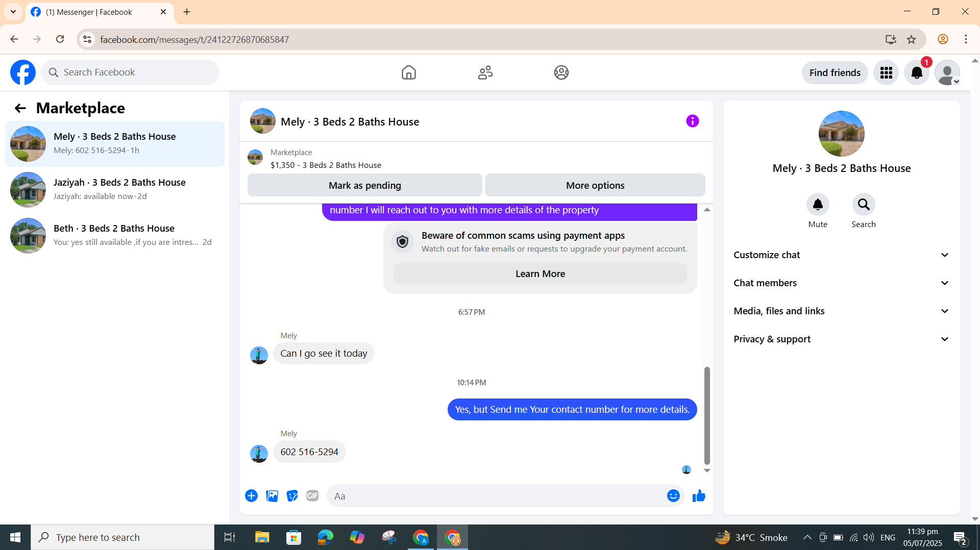The width and height of the screenshot is (980, 550).
Task: Click Learn More about scams
Action: pos(540,273)
